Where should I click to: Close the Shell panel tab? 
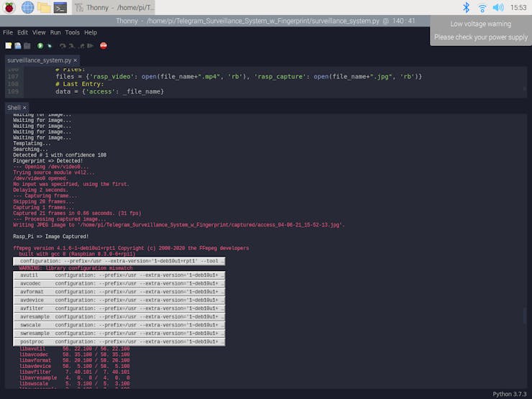click(x=24, y=107)
